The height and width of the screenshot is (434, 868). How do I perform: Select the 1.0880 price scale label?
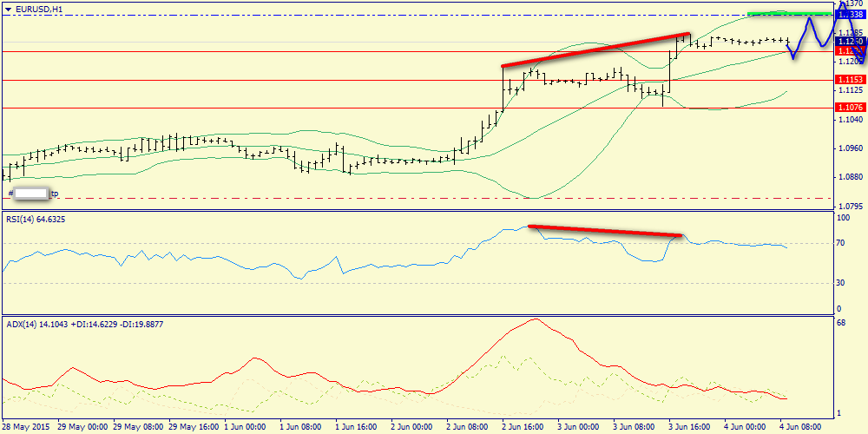[850, 177]
